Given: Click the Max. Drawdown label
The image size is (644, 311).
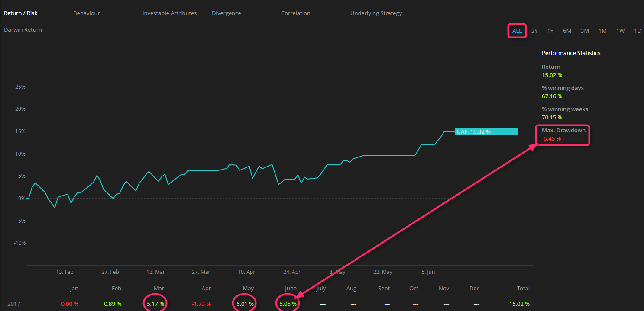Looking at the screenshot, I should point(563,130).
